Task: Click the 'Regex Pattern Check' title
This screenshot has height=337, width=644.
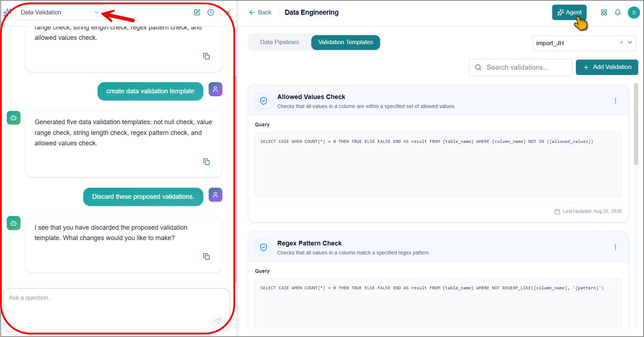Action: point(309,243)
